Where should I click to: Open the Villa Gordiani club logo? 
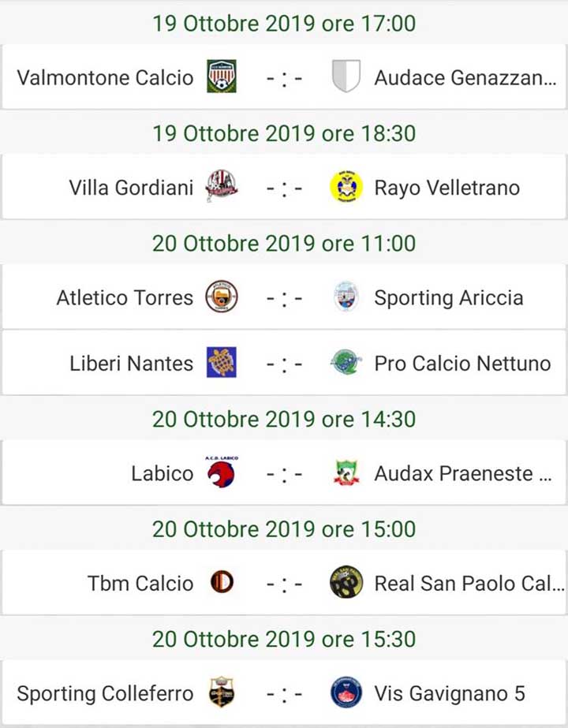[222, 187]
